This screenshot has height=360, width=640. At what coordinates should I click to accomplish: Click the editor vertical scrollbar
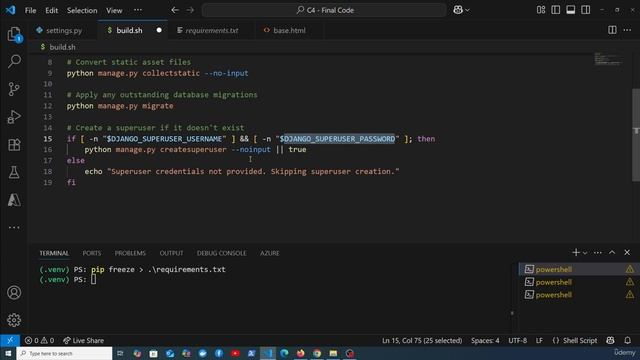coord(636,135)
